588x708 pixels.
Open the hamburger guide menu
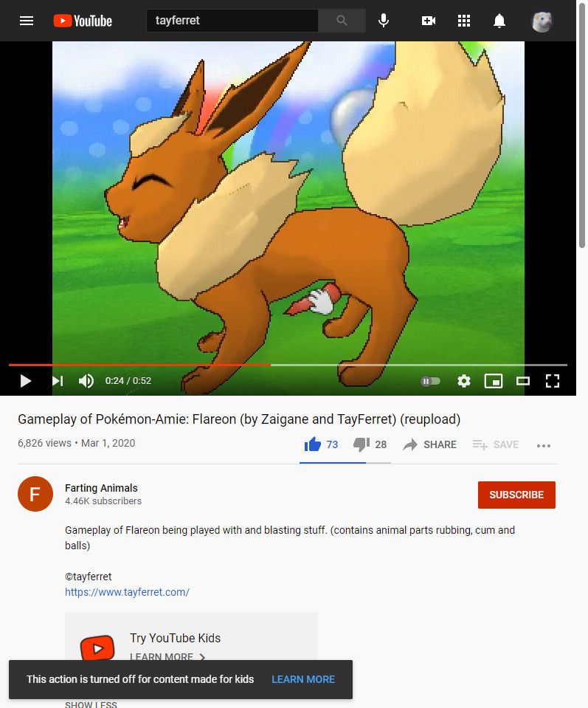point(27,21)
